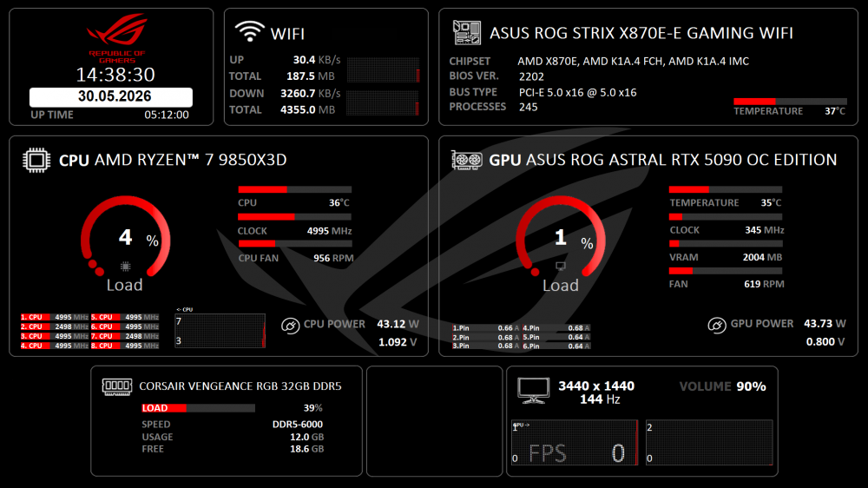
Task: Click the RAM module icon beside CORSAIR VENGEANCE
Action: 117,386
